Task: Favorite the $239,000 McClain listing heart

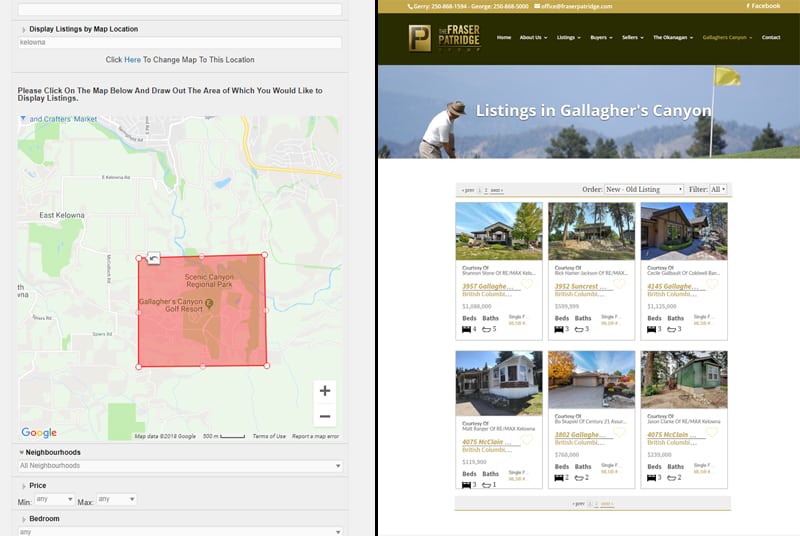Action: (712, 433)
